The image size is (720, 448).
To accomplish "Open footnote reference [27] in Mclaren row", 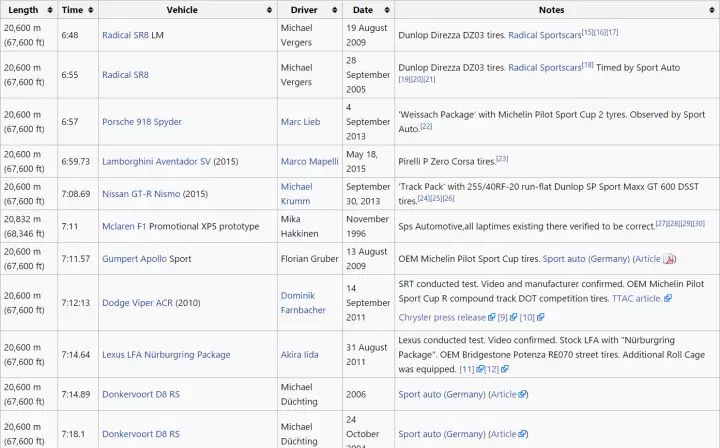I will click(661, 224).
